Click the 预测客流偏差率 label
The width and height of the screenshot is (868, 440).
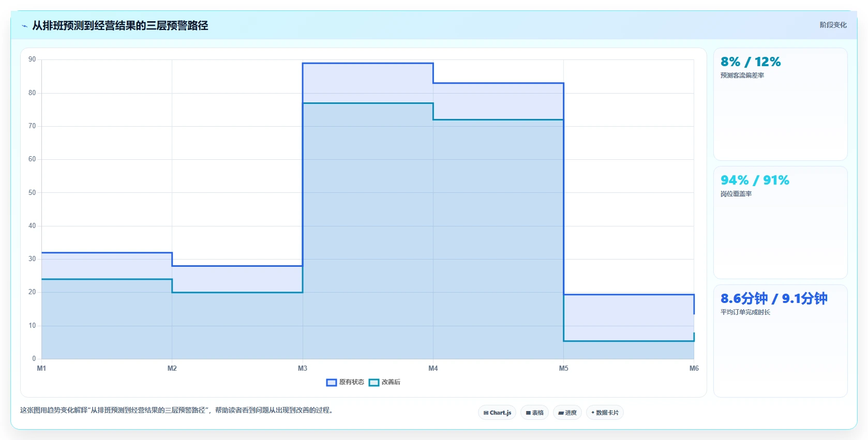pyautogui.click(x=742, y=75)
